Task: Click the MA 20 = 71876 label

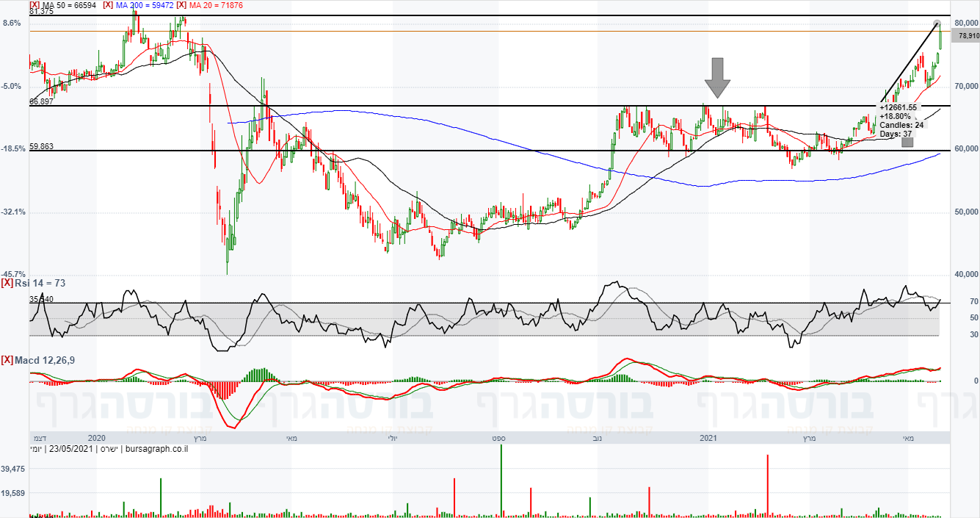Action: coord(217,5)
